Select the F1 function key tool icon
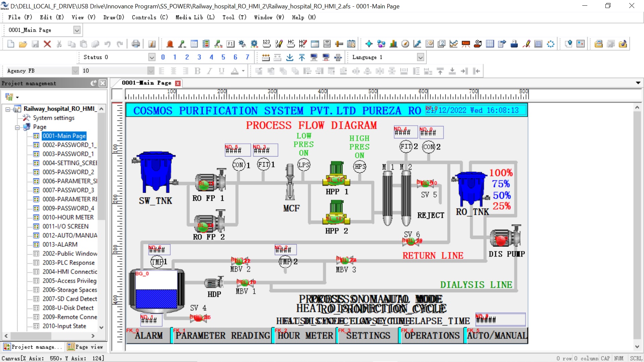The image size is (644, 362). 230,44
